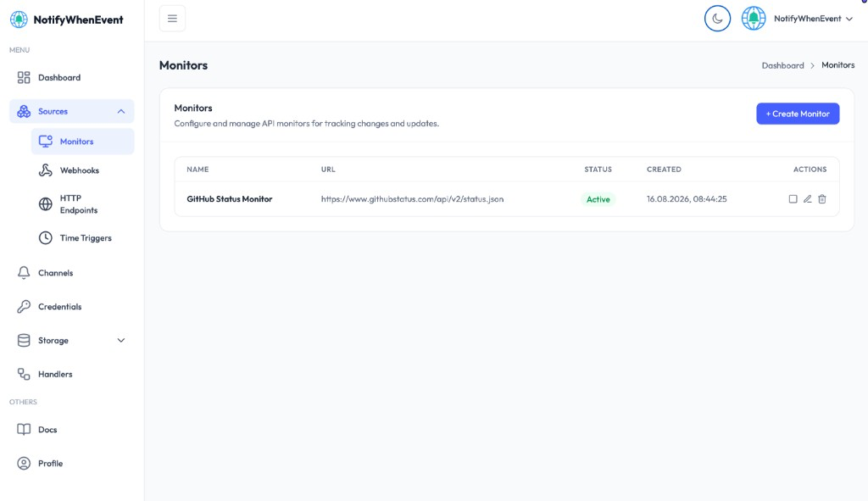The image size is (868, 501).
Task: Click the hamburger menu icon
Action: pyautogui.click(x=172, y=19)
